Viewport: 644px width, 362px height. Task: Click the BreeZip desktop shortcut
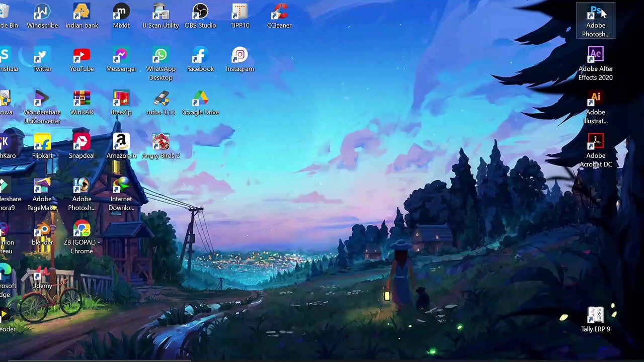(121, 103)
